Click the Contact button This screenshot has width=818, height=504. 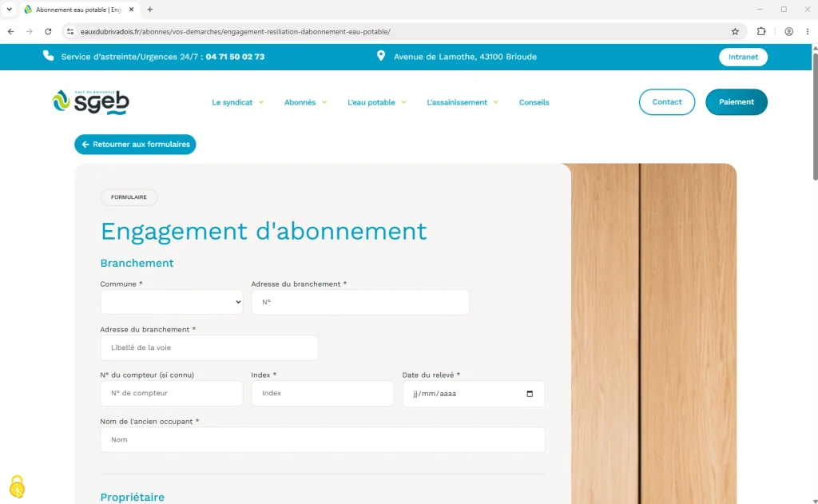coord(667,101)
